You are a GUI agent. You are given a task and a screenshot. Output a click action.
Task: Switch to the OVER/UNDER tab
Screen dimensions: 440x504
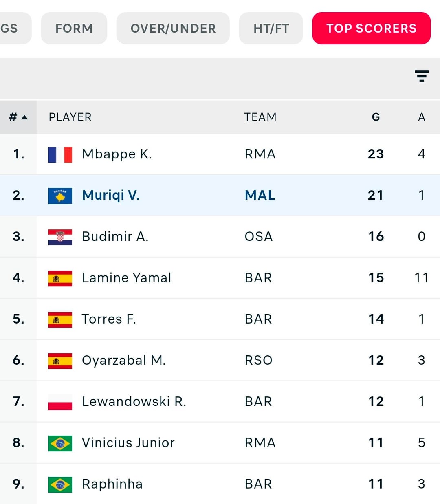(x=173, y=28)
